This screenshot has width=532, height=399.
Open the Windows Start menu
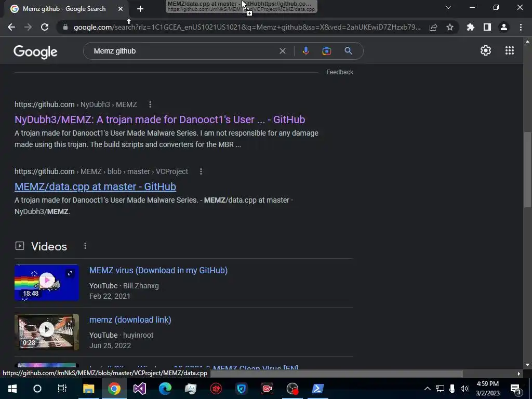tap(12, 389)
